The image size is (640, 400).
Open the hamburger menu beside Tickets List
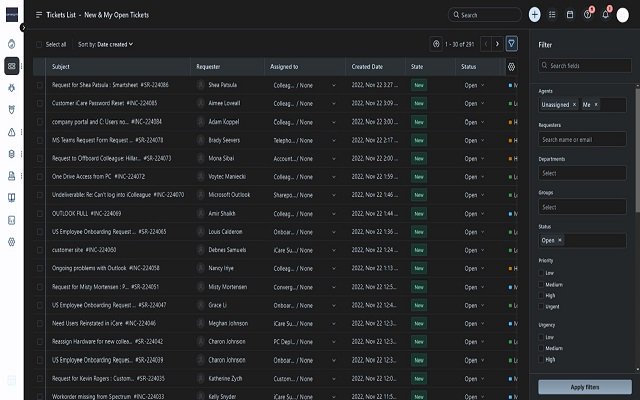point(39,15)
